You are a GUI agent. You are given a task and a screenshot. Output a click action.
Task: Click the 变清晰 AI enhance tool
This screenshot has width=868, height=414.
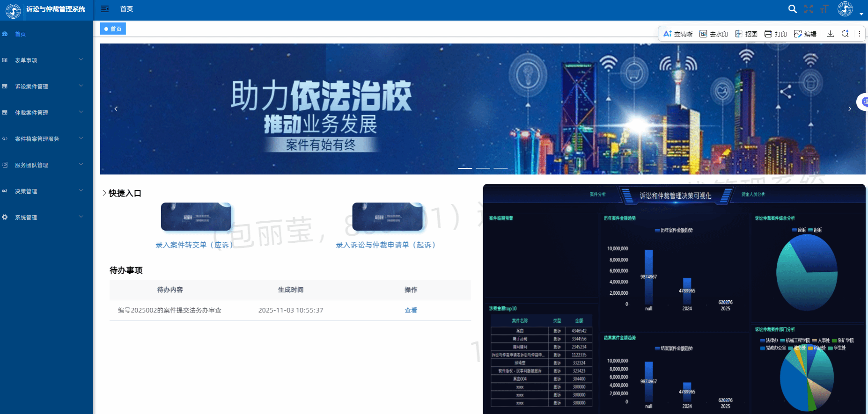click(677, 34)
